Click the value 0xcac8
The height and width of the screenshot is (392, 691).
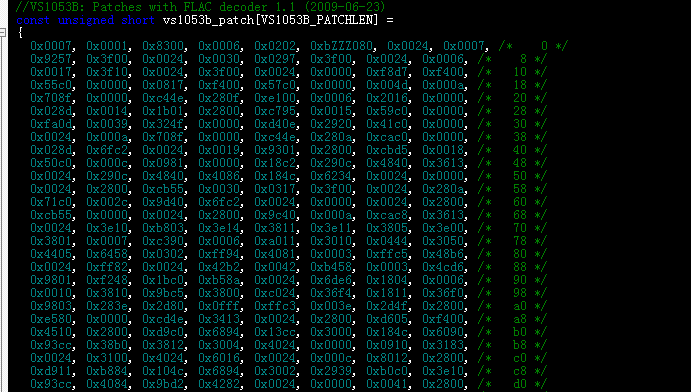[387, 215]
